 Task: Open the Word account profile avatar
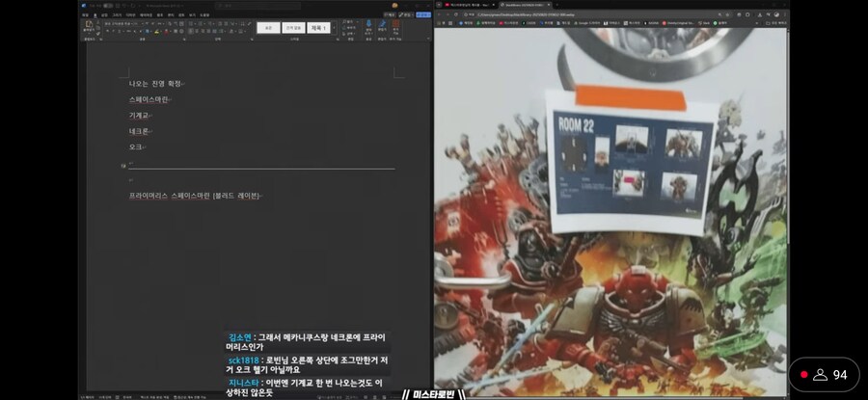(394, 6)
